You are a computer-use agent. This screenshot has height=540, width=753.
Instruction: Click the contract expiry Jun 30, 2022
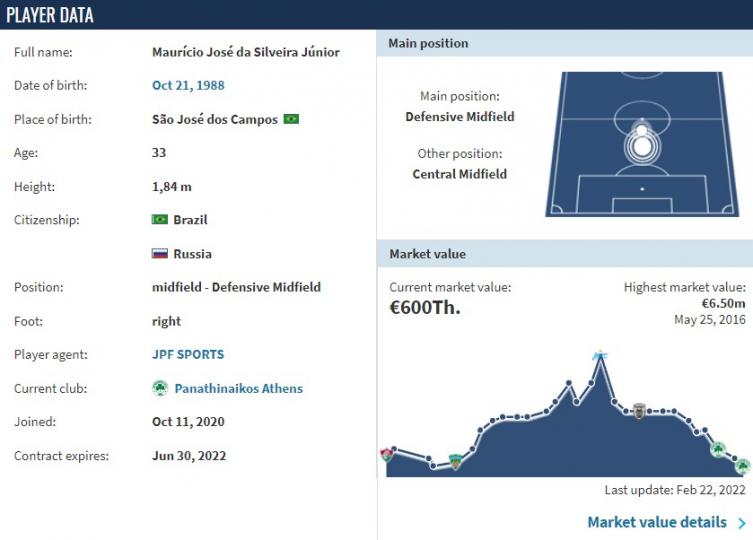click(x=189, y=455)
